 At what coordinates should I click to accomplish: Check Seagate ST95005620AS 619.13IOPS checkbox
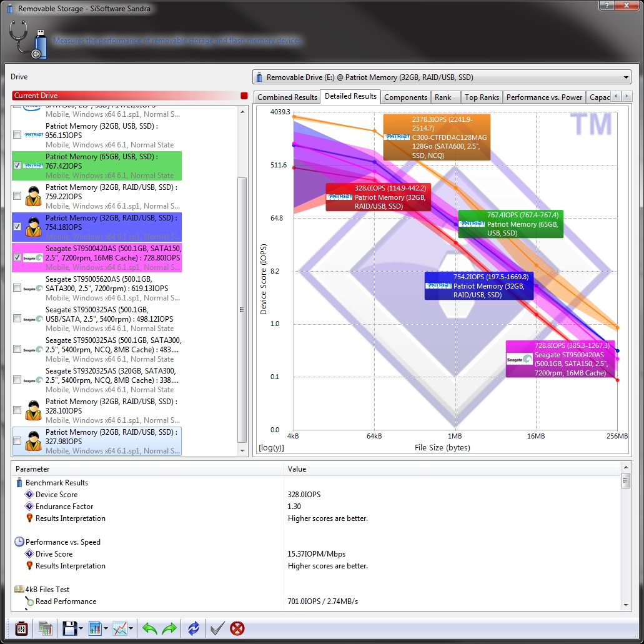pyautogui.click(x=17, y=288)
